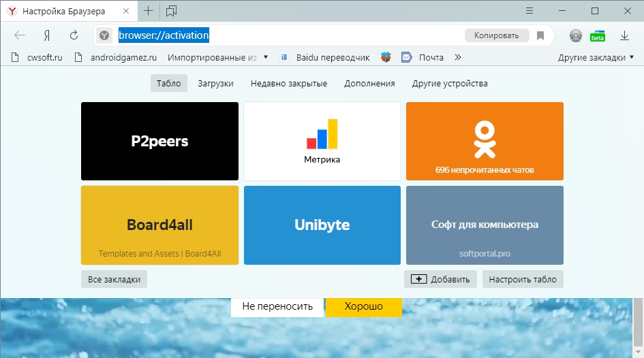Screen dimensions: 644x358
Task: Open the Unibyte tile
Action: (x=322, y=225)
